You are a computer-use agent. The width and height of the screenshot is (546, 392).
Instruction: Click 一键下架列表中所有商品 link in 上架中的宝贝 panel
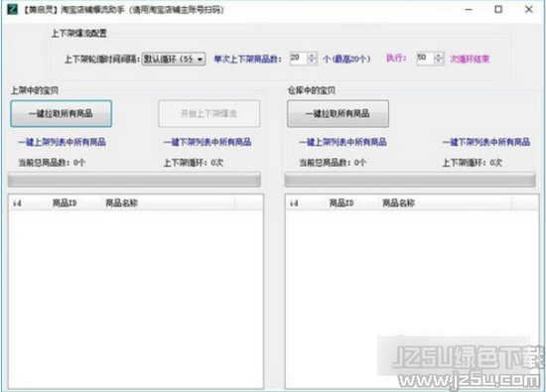(x=207, y=142)
